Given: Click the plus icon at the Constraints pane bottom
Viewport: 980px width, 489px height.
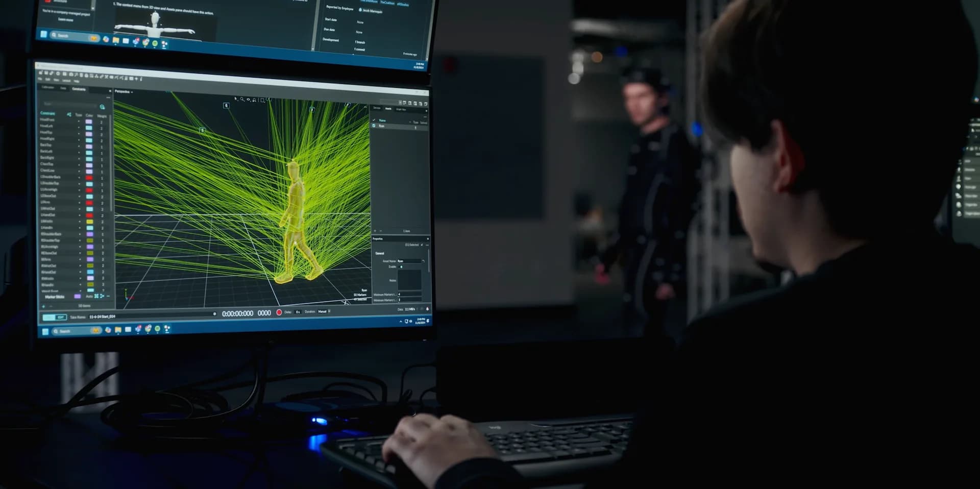Looking at the screenshot, I should 43,306.
